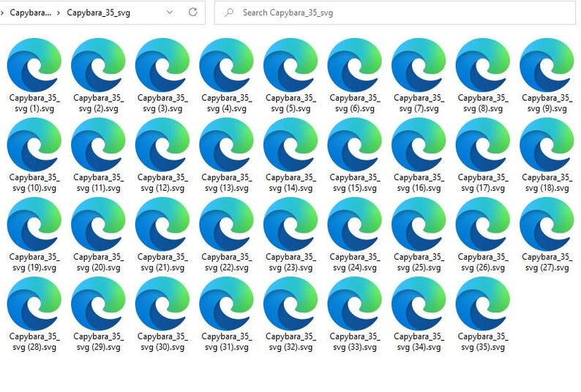Select the Capybara_35_svg (18).svg file icon

click(x=547, y=145)
